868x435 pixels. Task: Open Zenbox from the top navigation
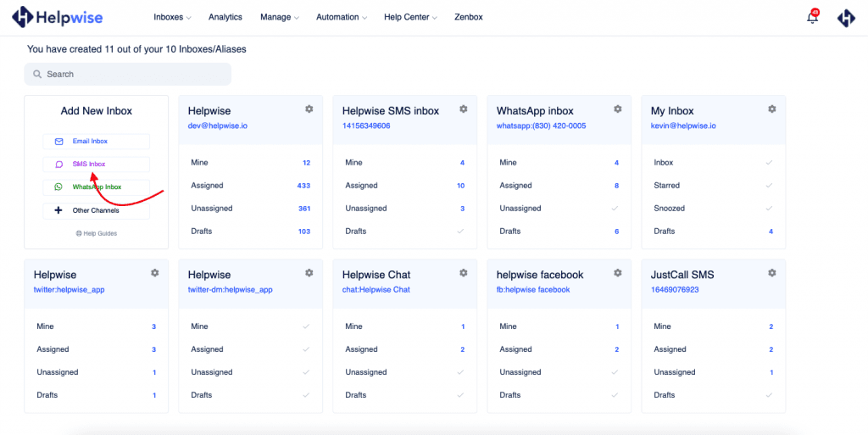(468, 17)
